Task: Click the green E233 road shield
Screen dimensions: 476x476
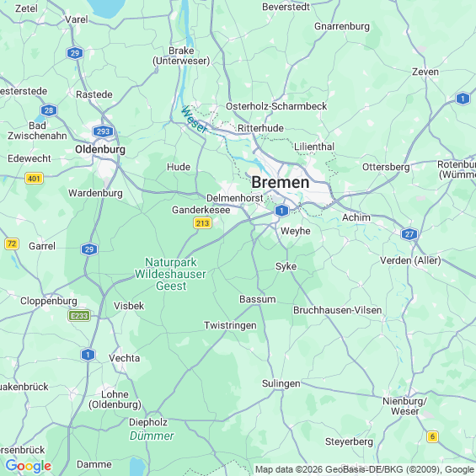Action: click(x=79, y=316)
